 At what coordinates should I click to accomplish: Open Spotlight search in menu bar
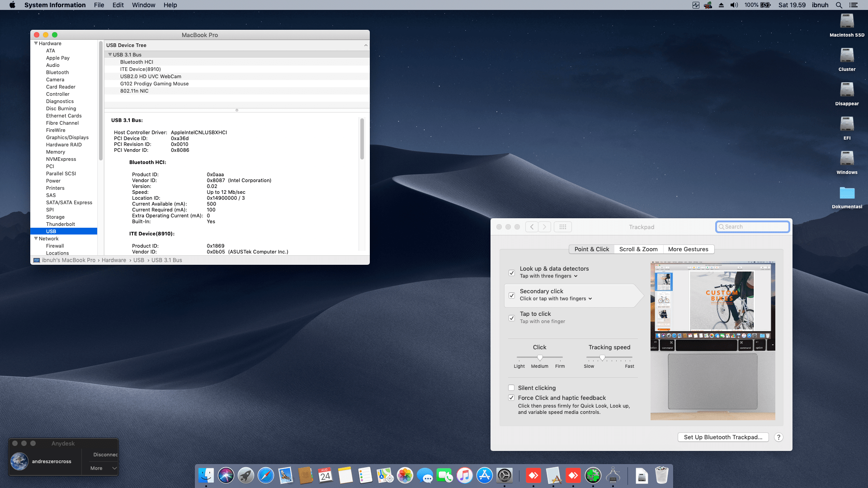[839, 5]
